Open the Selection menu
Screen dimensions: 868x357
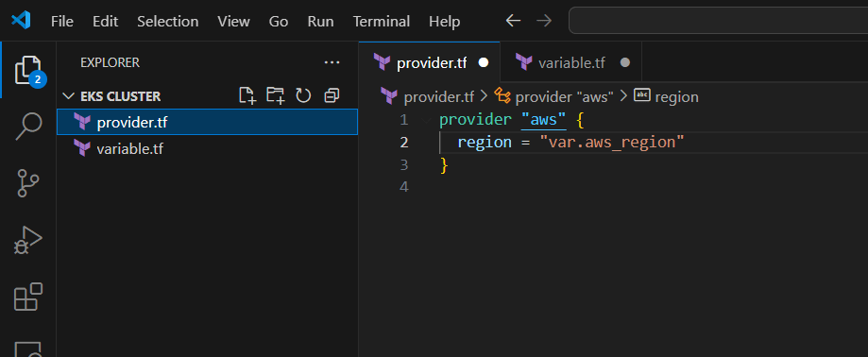coord(168,22)
